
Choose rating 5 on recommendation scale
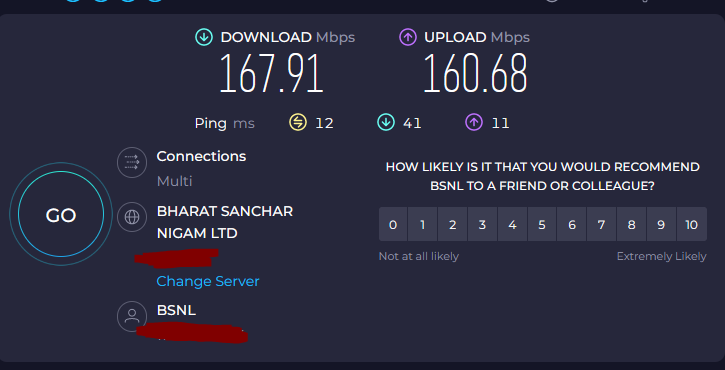pos(542,224)
